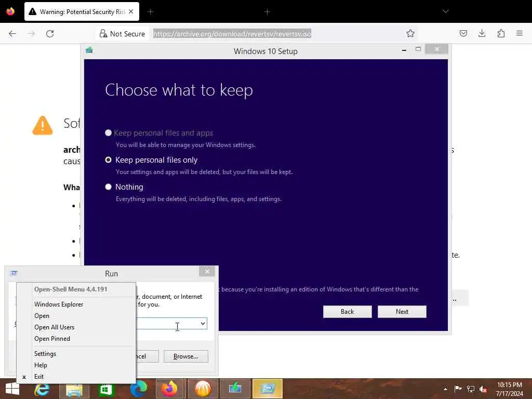The width and height of the screenshot is (532, 399).
Task: Reload the page in Firefox
Action: 50,34
